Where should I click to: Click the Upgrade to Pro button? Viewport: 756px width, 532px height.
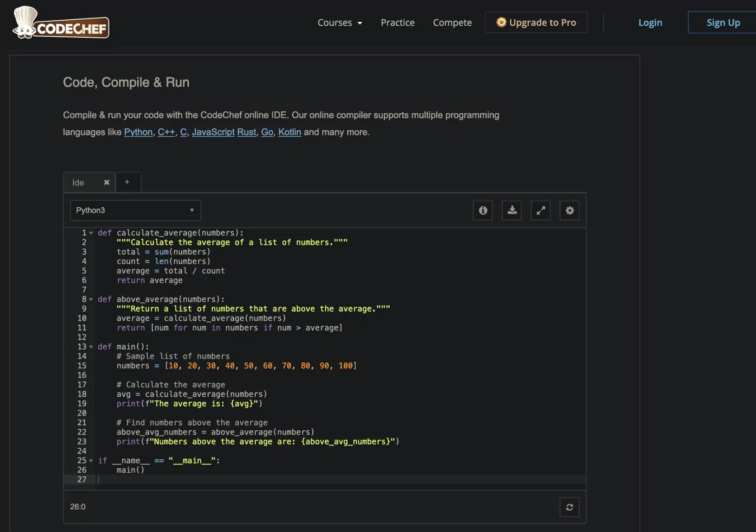[x=536, y=22]
